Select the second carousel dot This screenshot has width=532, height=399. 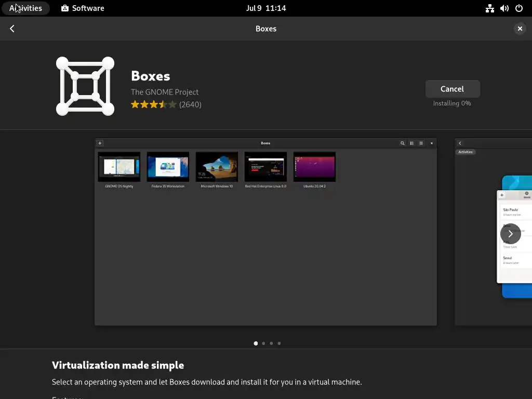(x=263, y=343)
